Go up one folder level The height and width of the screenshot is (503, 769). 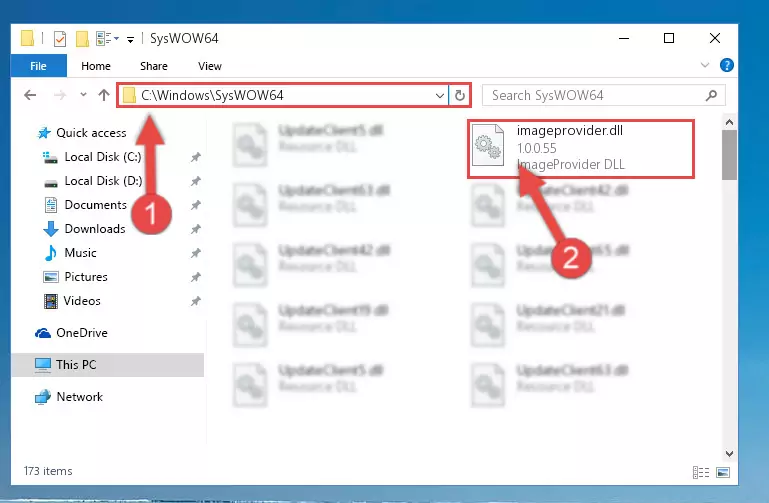103,95
